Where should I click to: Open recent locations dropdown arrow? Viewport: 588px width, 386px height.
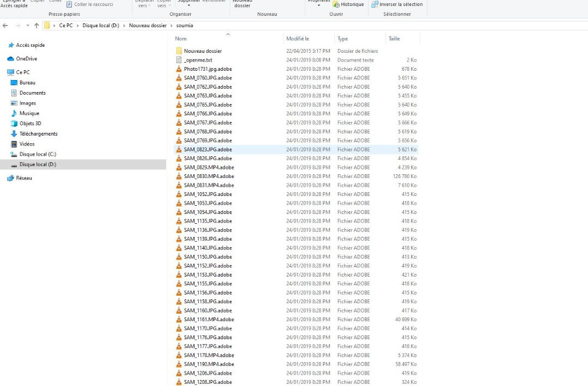click(28, 26)
